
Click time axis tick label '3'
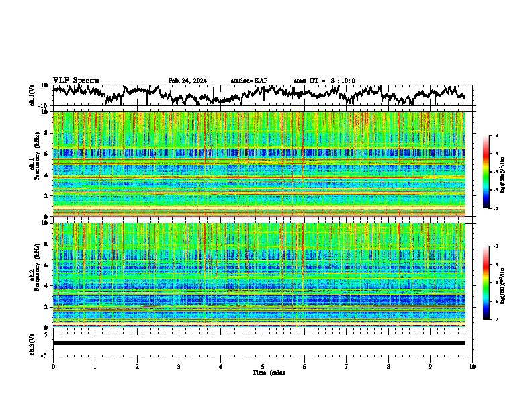(x=179, y=367)
